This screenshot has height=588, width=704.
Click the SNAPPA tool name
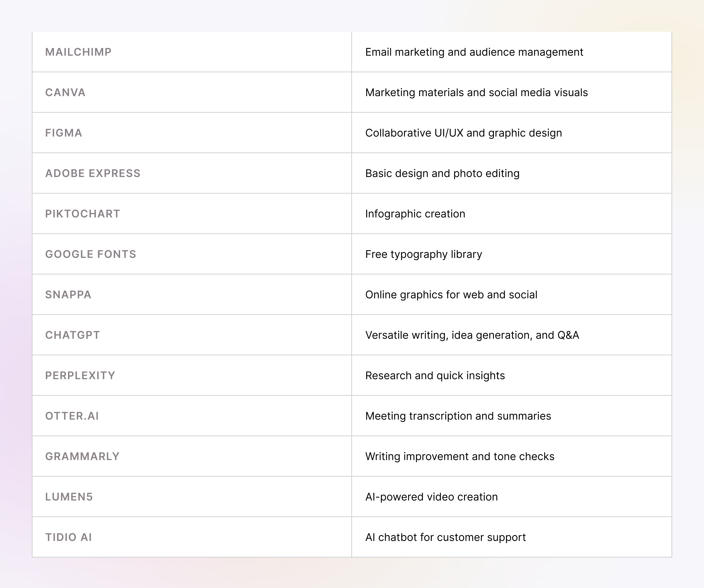coord(68,295)
